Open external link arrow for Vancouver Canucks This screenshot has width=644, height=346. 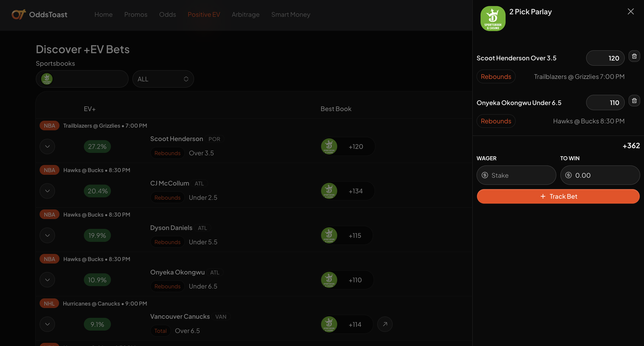click(385, 324)
